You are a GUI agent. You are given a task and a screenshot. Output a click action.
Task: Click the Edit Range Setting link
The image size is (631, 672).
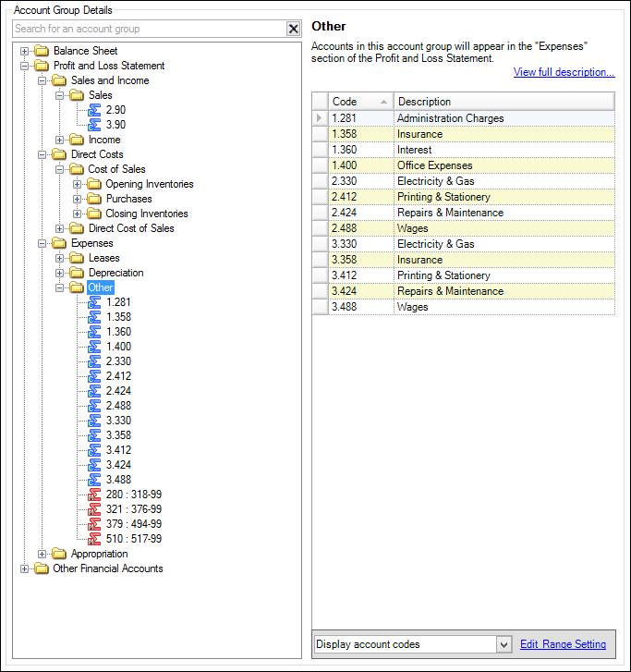[563, 644]
